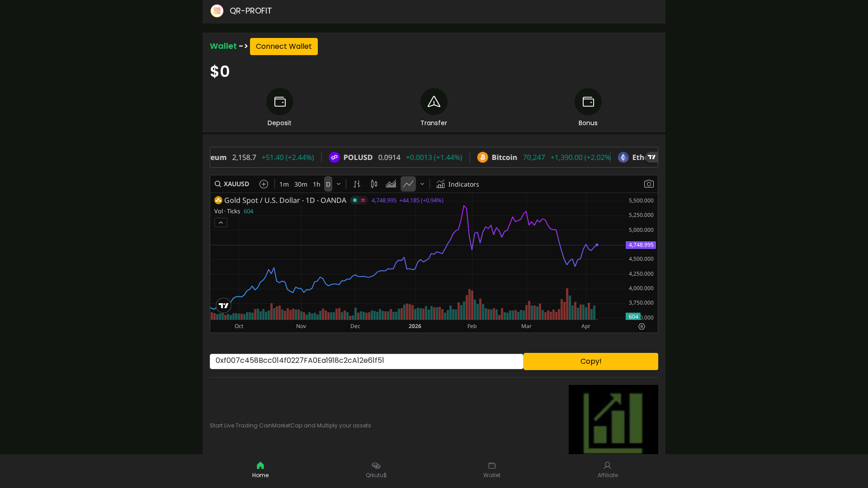Open XAUUSD symbol search
868x488 pixels.
[232, 184]
